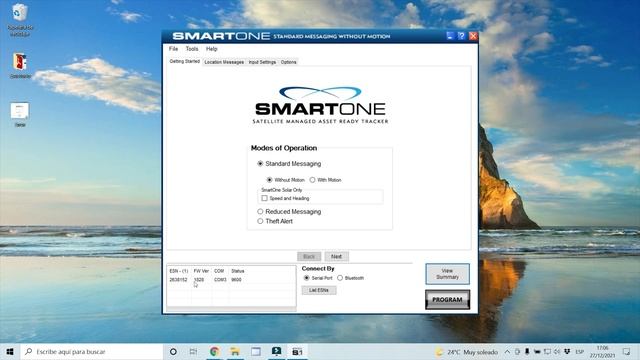
Task: Open the taskbar clock and date
Action: pyautogui.click(x=602, y=352)
